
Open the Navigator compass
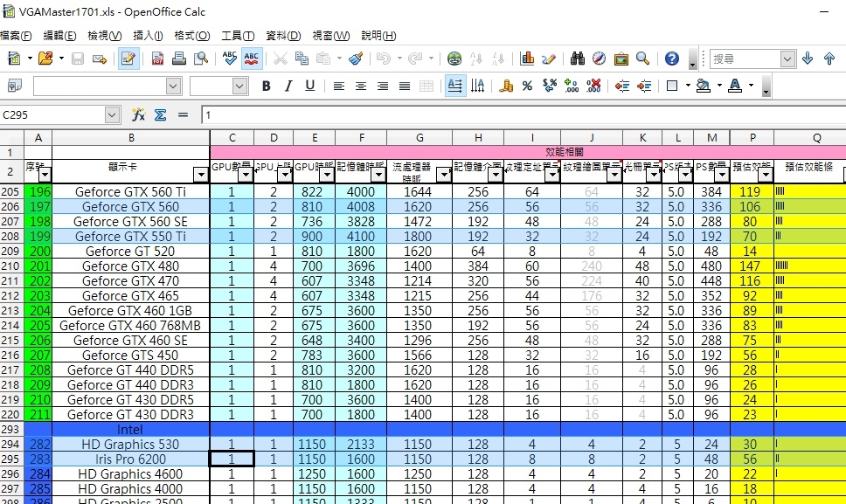[599, 59]
